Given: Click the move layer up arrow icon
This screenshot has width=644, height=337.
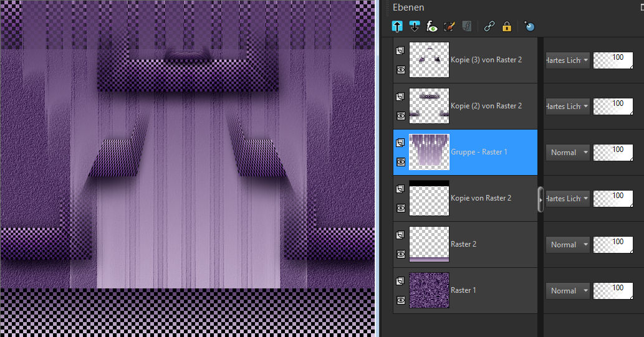Looking at the screenshot, I should coord(397,26).
